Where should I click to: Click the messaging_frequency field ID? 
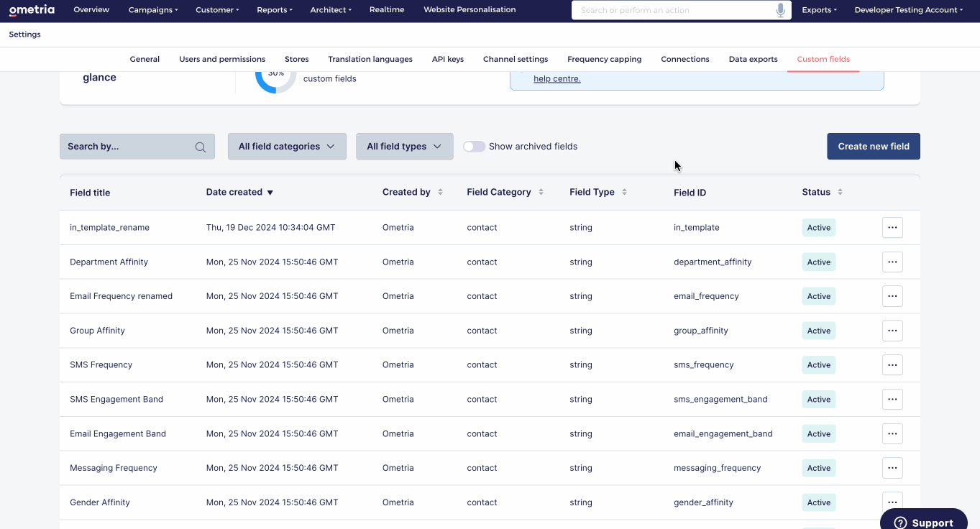pyautogui.click(x=718, y=468)
